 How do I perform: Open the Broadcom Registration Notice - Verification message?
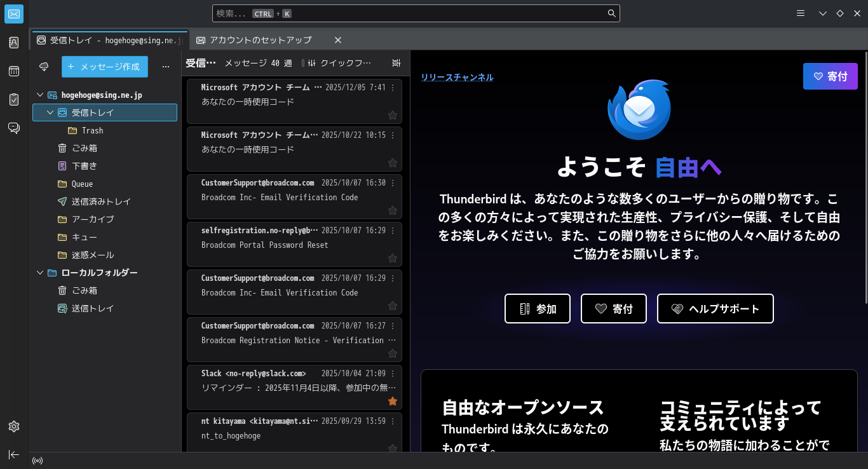pos(294,340)
